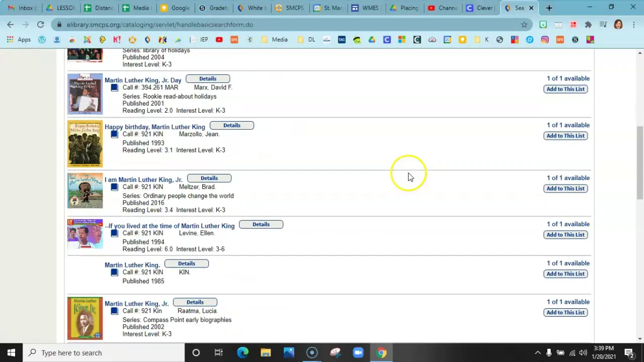This screenshot has height=362, width=644.
Task: Open Task View on the taskbar
Action: [x=219, y=352]
